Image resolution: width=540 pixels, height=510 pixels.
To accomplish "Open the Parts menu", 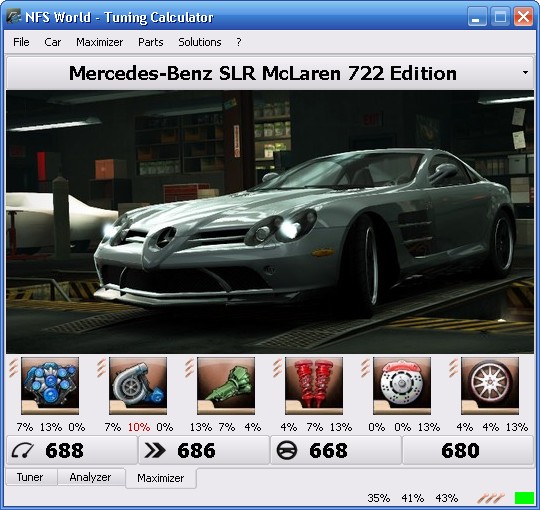I will click(x=150, y=42).
